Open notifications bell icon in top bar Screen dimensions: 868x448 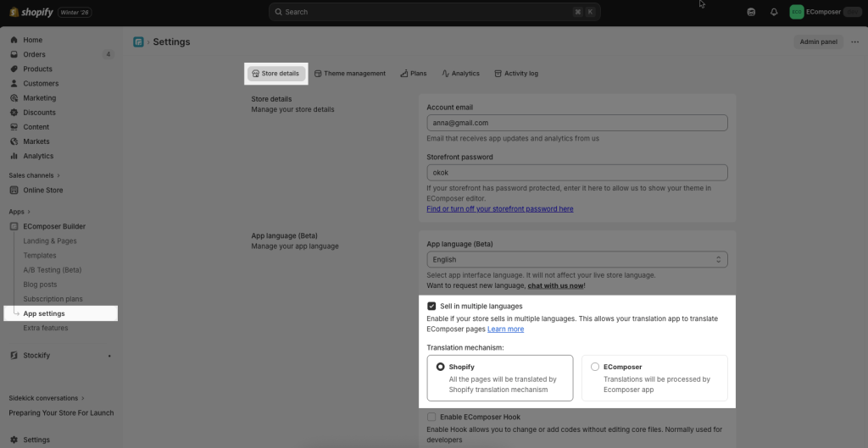(x=774, y=12)
